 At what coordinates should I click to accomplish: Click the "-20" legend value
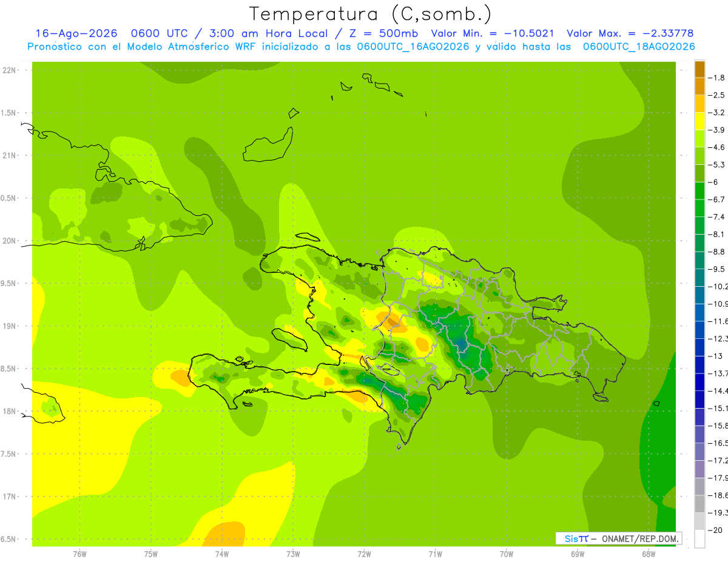715,530
